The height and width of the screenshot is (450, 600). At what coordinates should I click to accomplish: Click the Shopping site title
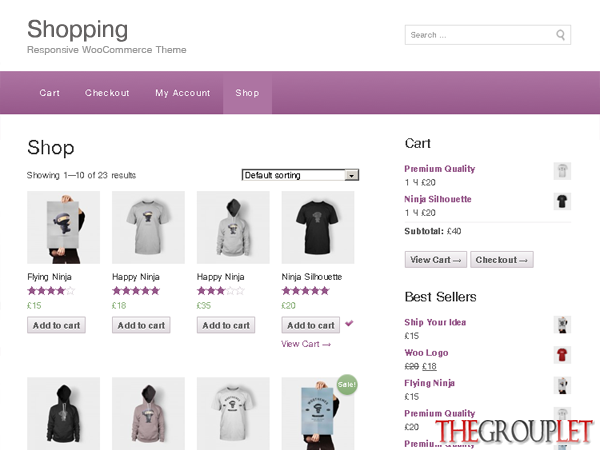click(x=78, y=29)
